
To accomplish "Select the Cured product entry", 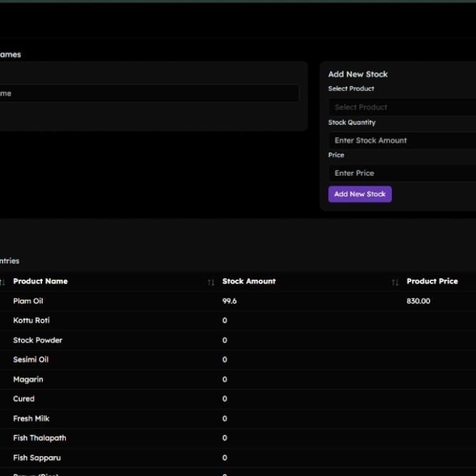I will pos(24,399).
